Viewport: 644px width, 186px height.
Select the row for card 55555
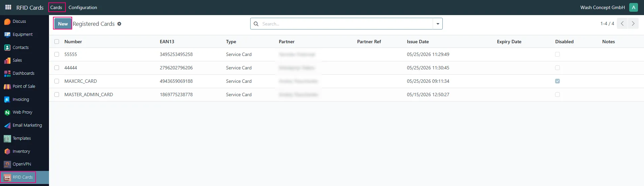[57, 54]
